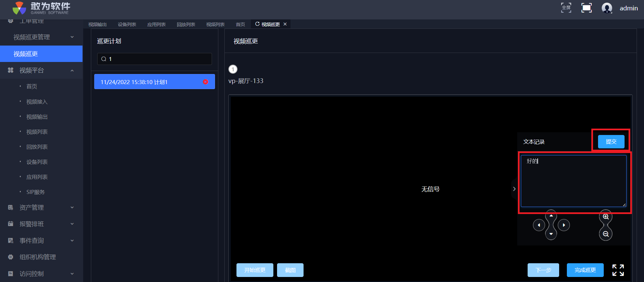Viewport: 644px width, 282px height.
Task: Open 组织机构管理 in the sidebar
Action: click(x=38, y=257)
